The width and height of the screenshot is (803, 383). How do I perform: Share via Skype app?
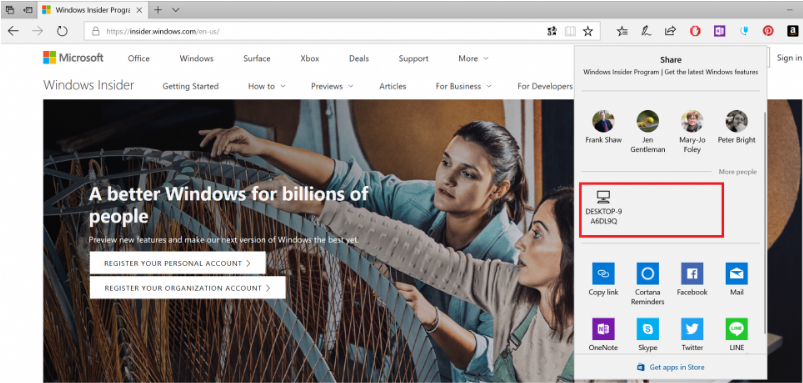[x=648, y=335]
